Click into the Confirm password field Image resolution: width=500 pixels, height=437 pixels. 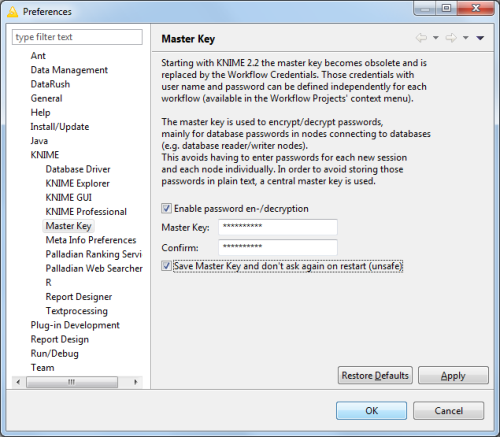(x=278, y=247)
